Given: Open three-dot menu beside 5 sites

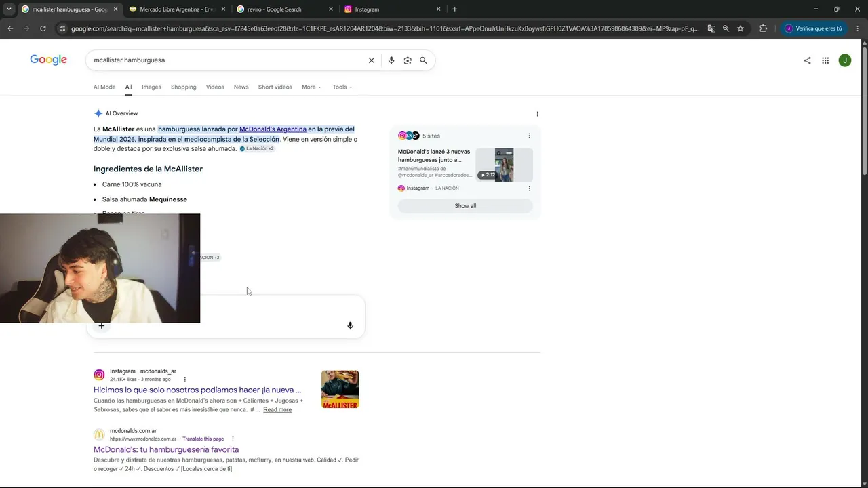Looking at the screenshot, I should (x=530, y=136).
